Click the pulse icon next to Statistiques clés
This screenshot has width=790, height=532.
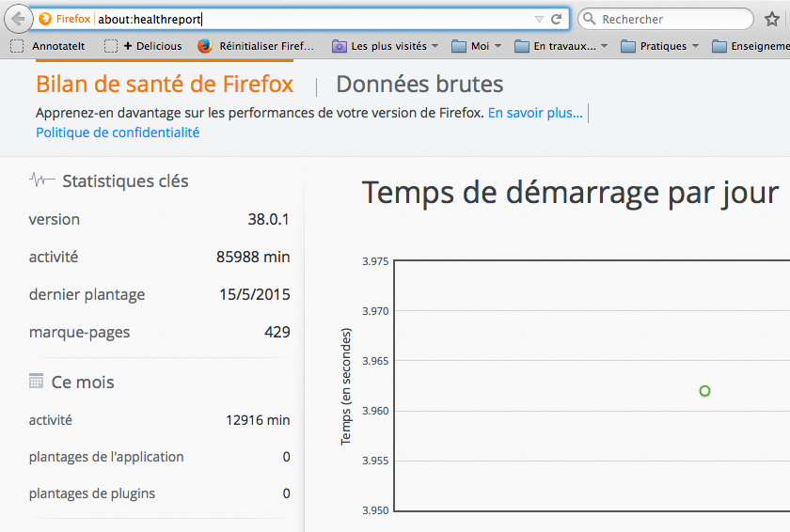coord(42,180)
